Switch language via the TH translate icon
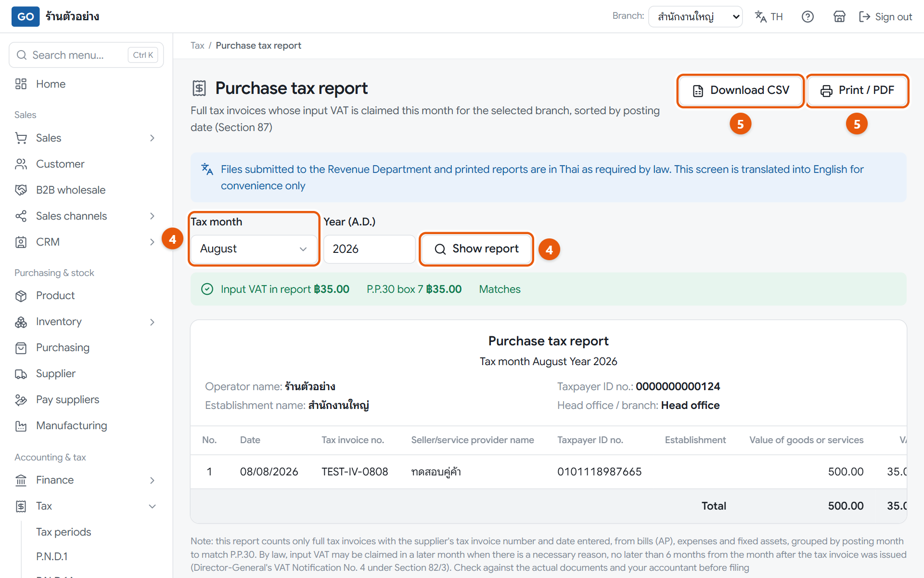This screenshot has width=924, height=578. (x=769, y=17)
